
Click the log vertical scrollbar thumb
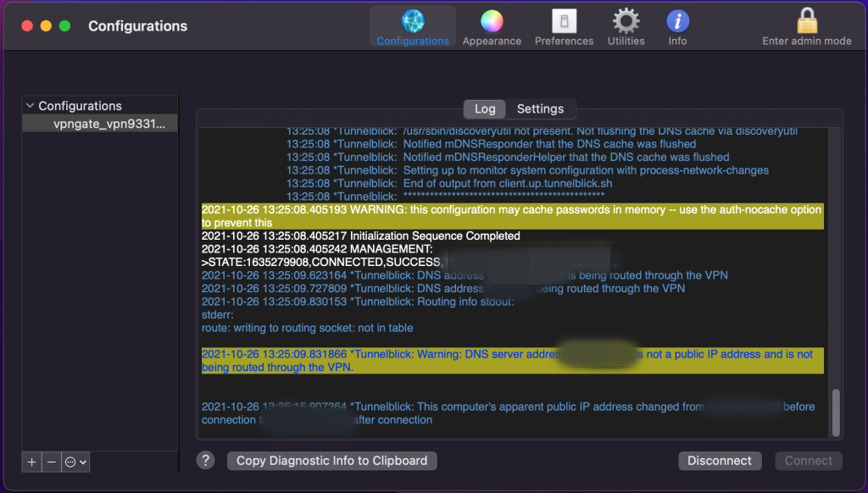pyautogui.click(x=836, y=413)
